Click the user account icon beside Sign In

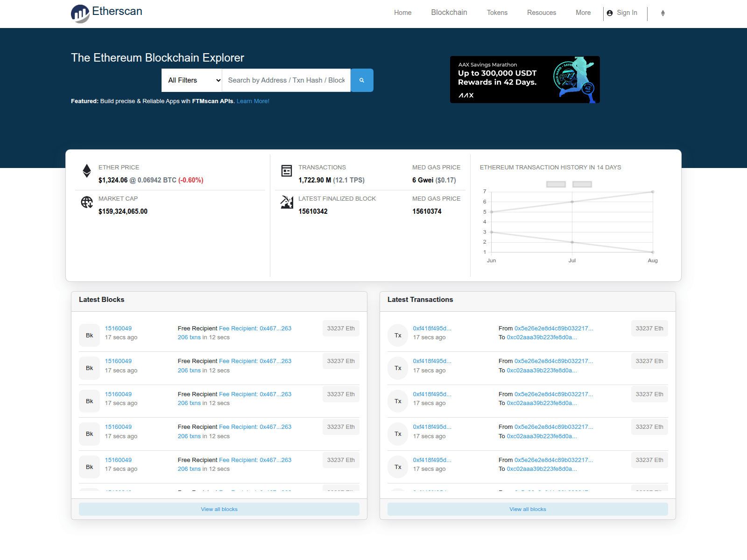click(x=610, y=13)
